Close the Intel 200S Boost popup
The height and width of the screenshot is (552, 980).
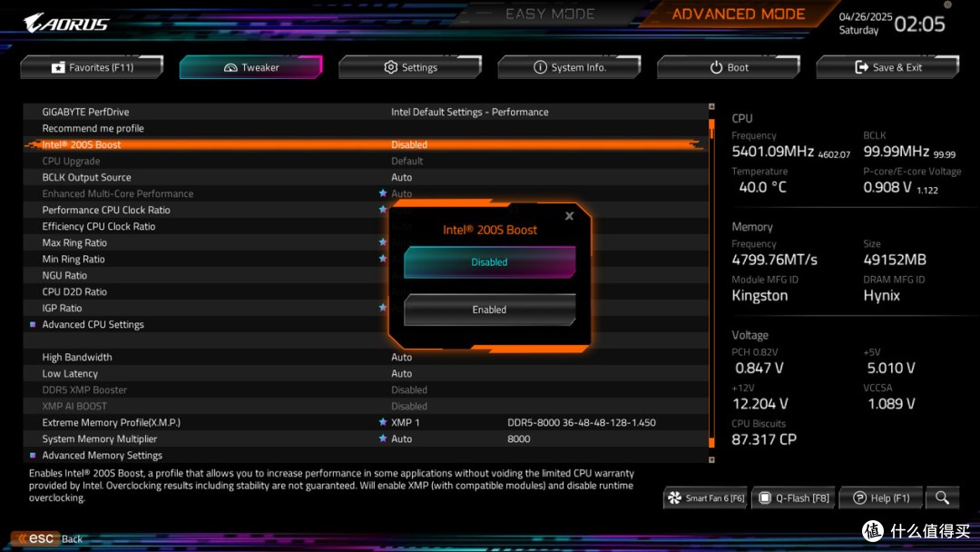[569, 216]
